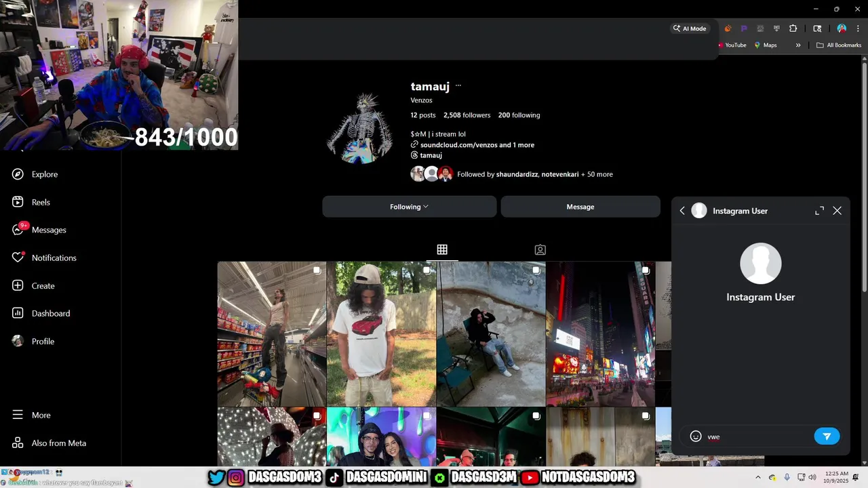Open the network tray icon

pyautogui.click(x=801, y=477)
